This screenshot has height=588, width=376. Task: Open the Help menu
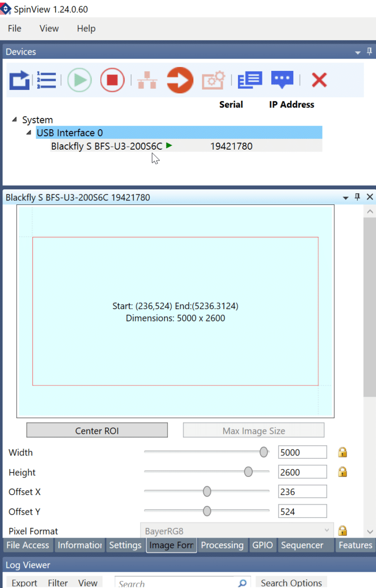[x=86, y=28]
